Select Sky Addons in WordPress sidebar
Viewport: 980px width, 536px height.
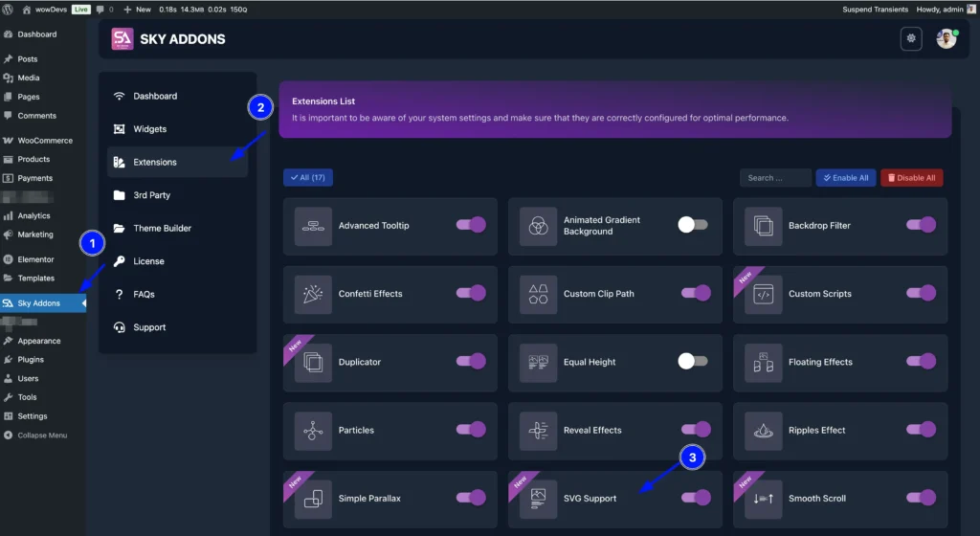coord(43,303)
